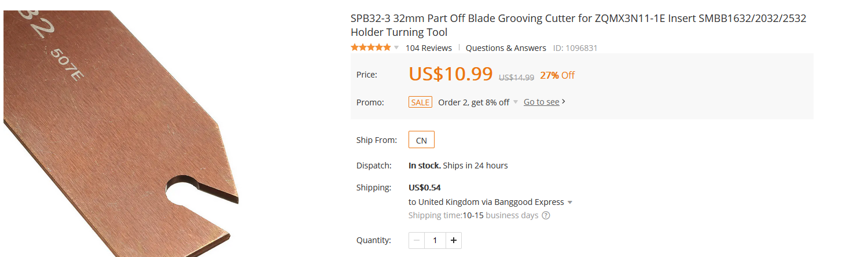The image size is (868, 257).
Task: Click the shipping time help question icon
Action: [546, 215]
